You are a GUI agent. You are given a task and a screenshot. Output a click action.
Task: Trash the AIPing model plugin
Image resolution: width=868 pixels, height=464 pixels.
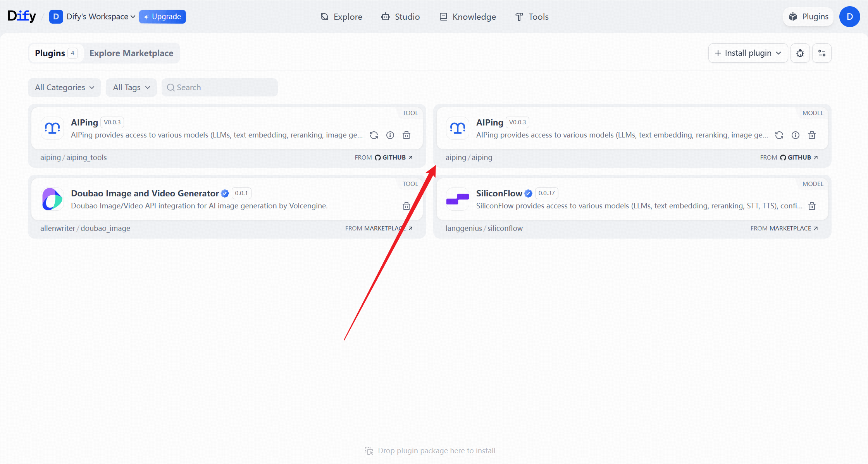pyautogui.click(x=811, y=135)
